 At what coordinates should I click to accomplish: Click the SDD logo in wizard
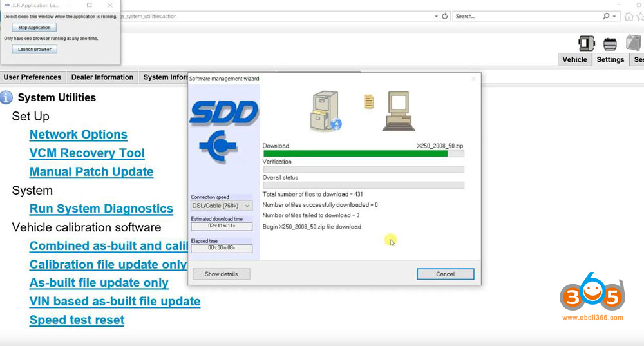tap(224, 113)
